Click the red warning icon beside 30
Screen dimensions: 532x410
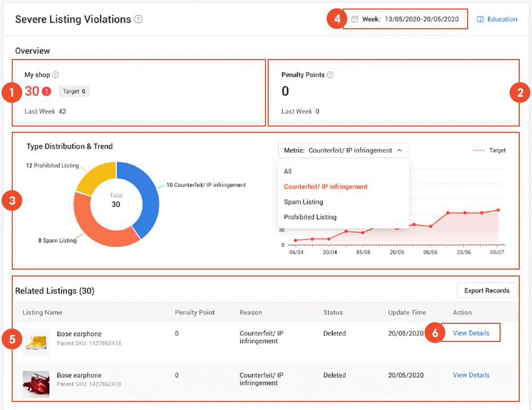click(x=47, y=91)
